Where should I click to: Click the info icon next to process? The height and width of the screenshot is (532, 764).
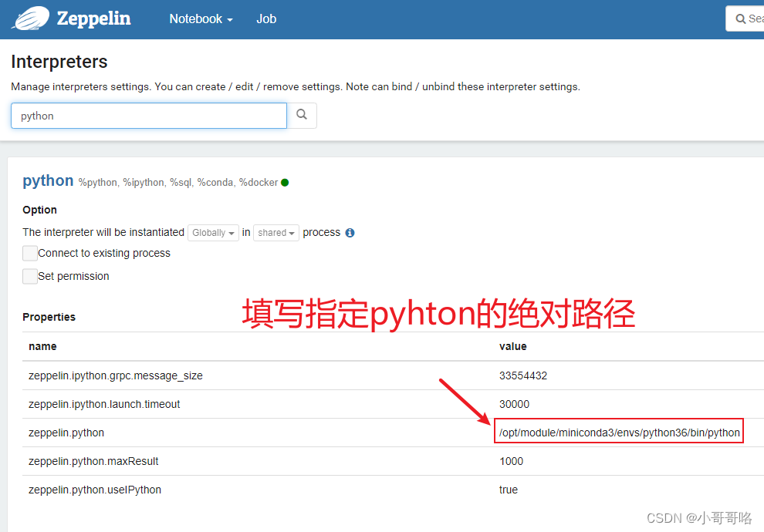pos(350,233)
